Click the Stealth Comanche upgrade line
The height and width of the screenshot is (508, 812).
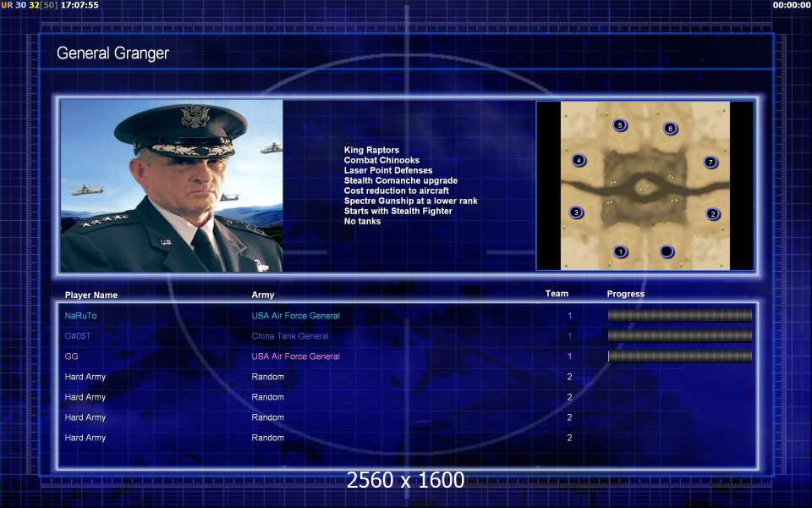coord(401,180)
